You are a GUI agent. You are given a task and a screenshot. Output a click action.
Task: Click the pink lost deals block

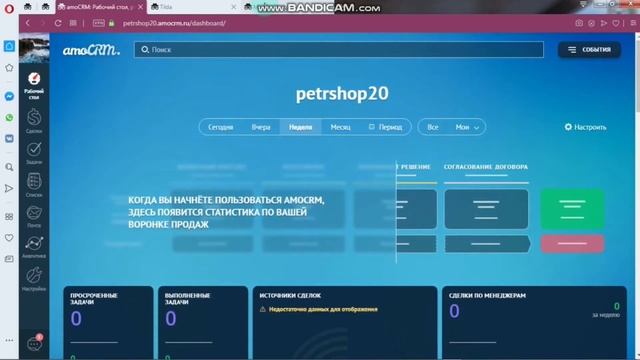coord(572,244)
